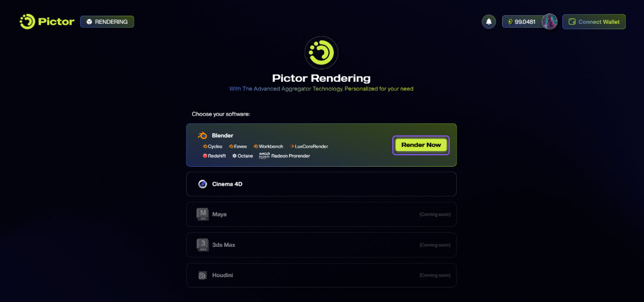Open the RENDERING tab in header
644x302 pixels.
tap(107, 22)
